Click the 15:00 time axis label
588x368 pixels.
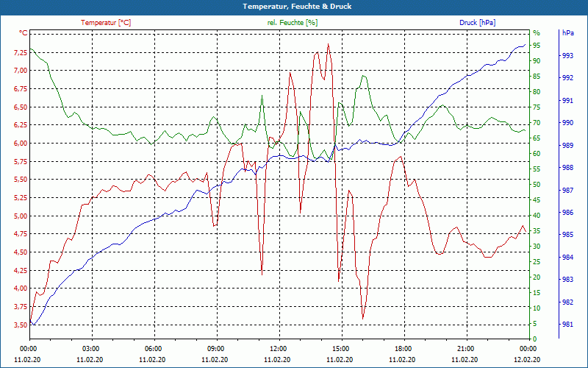[342, 348]
